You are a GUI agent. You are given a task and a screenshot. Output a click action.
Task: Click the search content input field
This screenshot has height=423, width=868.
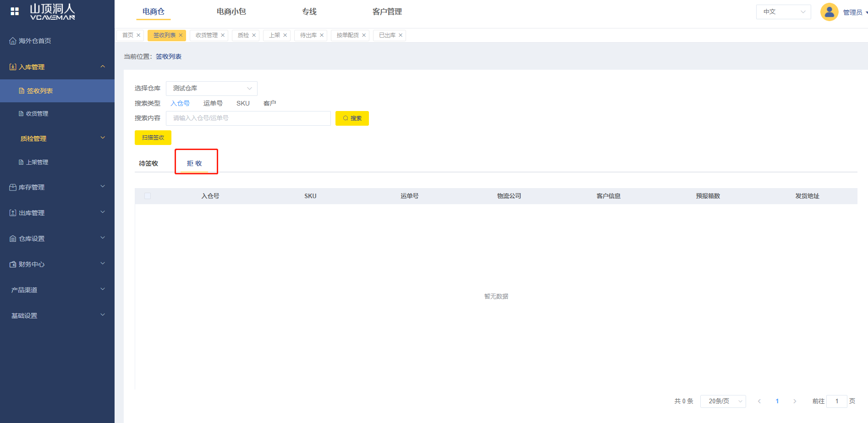coord(248,118)
